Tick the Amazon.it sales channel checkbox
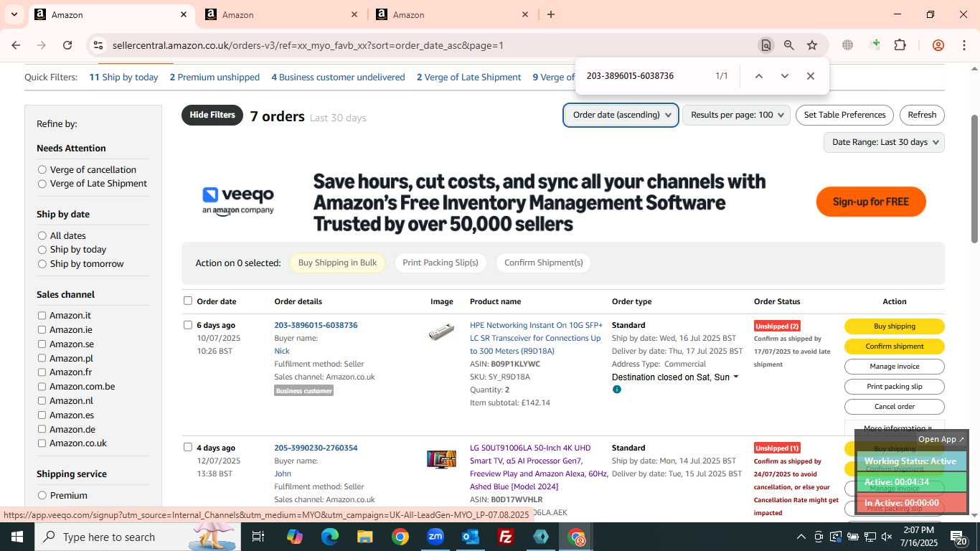980x551 pixels. [x=42, y=316]
